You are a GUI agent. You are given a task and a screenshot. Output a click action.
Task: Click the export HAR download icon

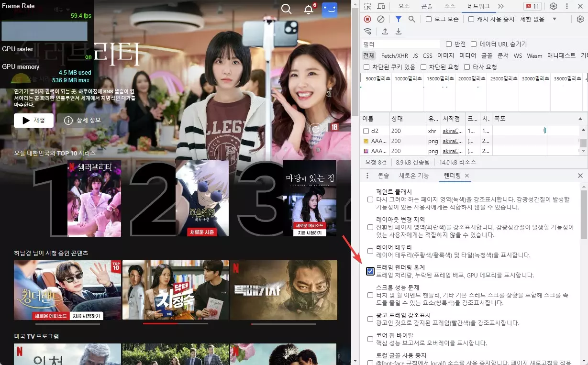398,32
